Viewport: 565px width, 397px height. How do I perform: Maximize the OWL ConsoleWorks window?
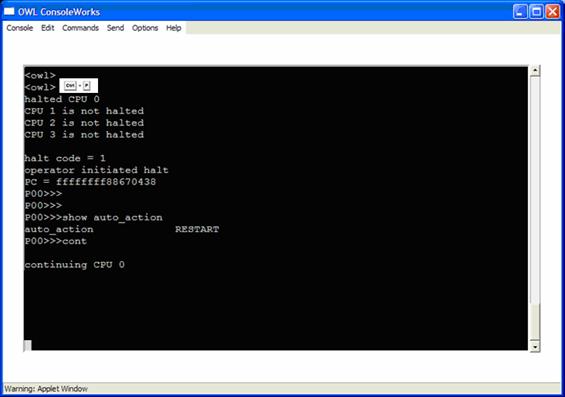click(536, 12)
